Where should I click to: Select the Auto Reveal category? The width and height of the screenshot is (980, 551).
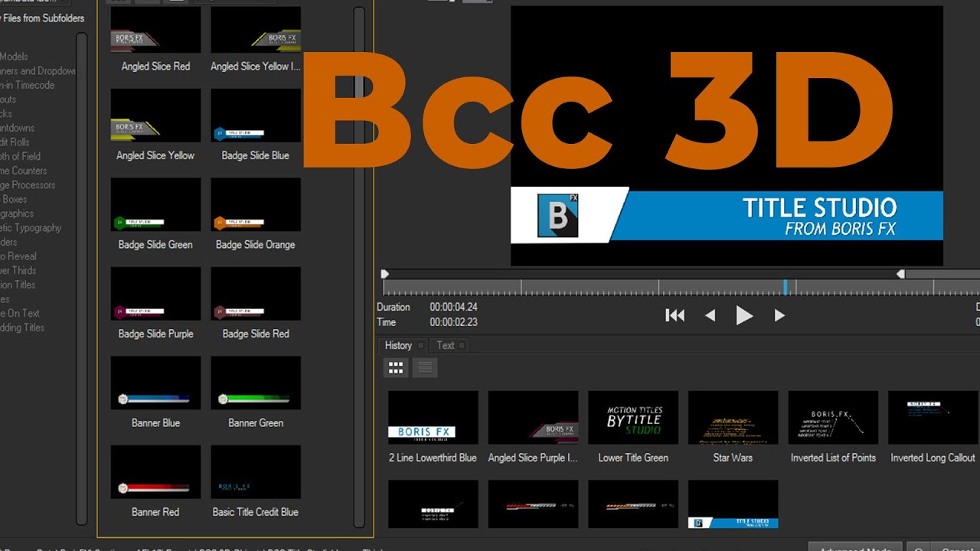click(18, 256)
